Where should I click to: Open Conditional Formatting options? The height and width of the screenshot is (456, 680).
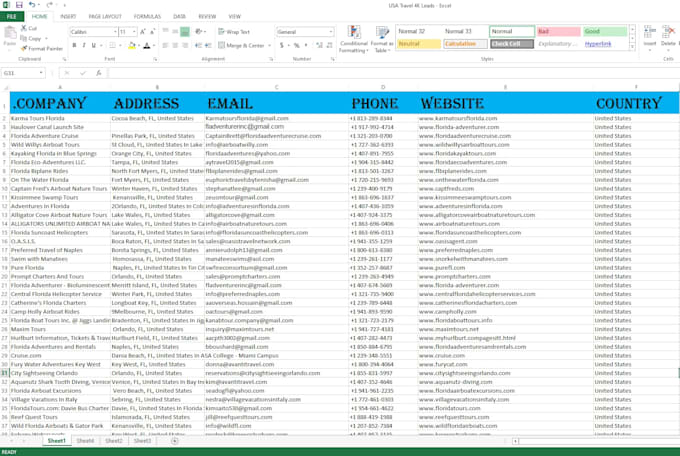pyautogui.click(x=354, y=39)
